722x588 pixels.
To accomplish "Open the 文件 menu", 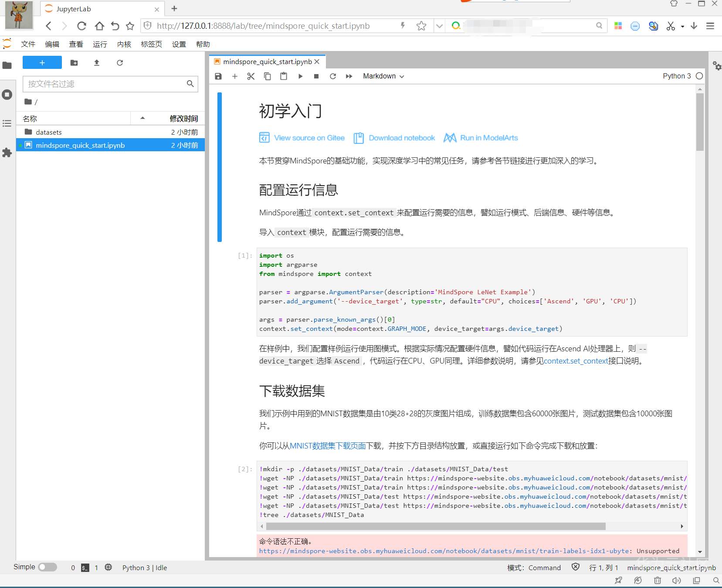I will (x=28, y=44).
